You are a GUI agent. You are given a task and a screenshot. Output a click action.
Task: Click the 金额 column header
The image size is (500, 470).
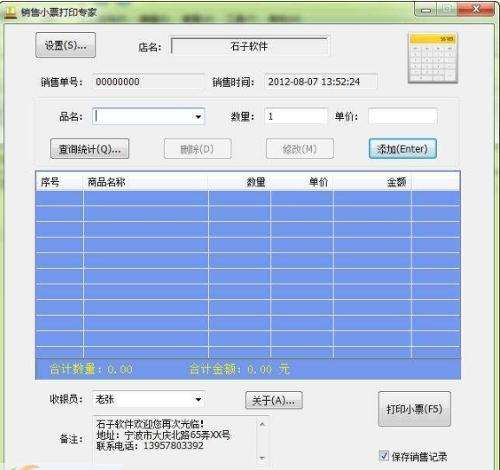(372, 182)
